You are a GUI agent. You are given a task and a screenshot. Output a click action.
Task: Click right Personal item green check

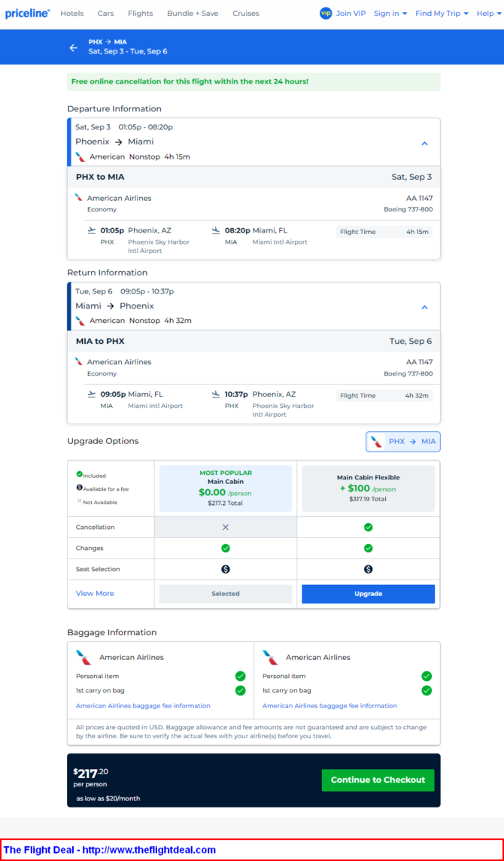pyautogui.click(x=427, y=676)
